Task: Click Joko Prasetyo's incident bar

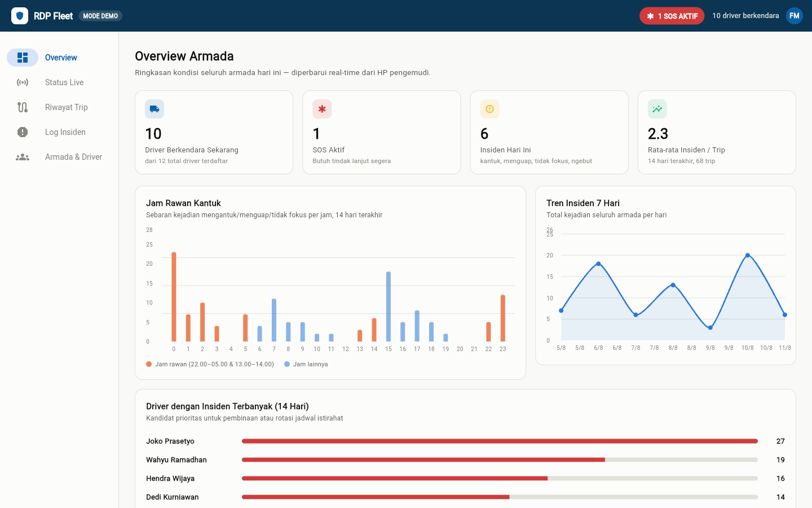Action: tap(500, 441)
